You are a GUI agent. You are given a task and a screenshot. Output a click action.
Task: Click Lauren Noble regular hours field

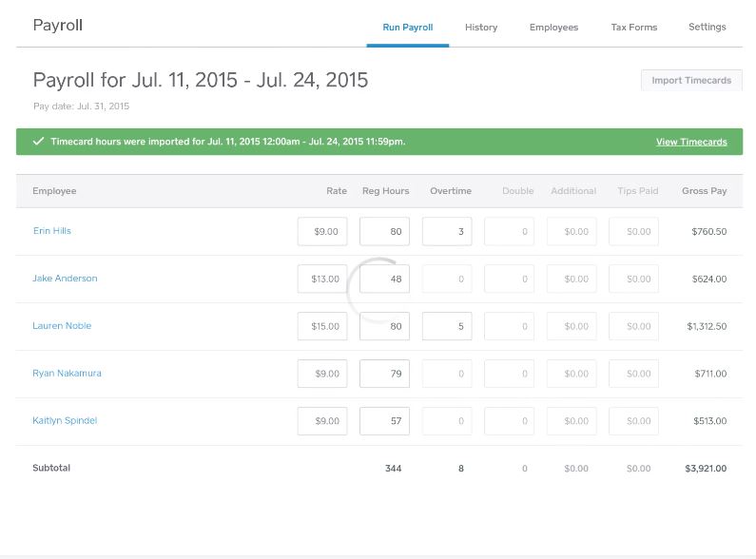tap(384, 326)
